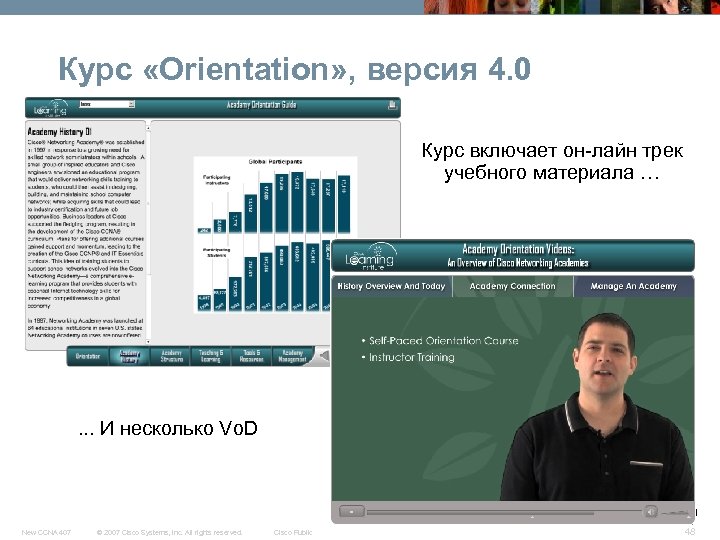
Task: Click the Academy Orientation Guide title
Action: [x=261, y=105]
